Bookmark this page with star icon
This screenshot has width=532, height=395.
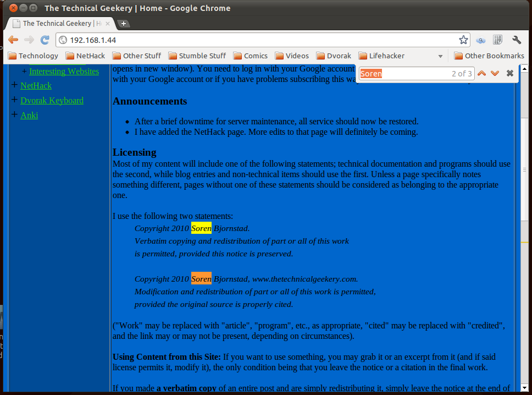(463, 40)
